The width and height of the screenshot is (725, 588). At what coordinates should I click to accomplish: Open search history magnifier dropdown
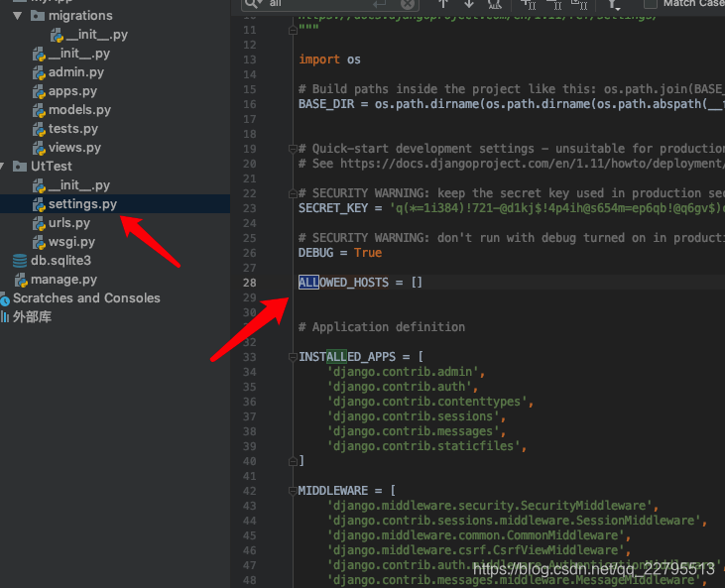pos(253,4)
